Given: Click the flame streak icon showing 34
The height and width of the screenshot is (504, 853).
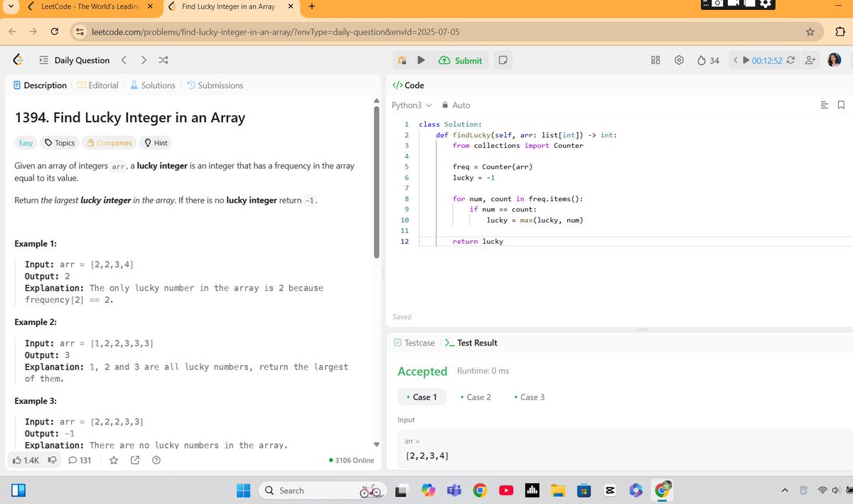Looking at the screenshot, I should (x=702, y=60).
